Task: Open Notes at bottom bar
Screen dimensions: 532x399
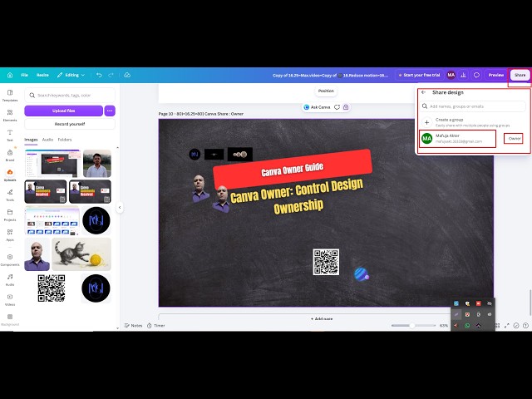Action: coord(133,325)
